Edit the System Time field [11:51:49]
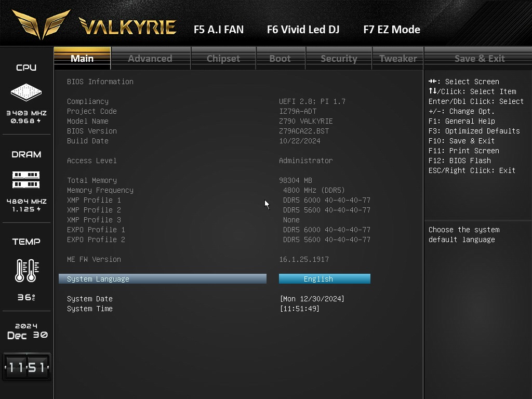The width and height of the screenshot is (532, 399). 300,309
